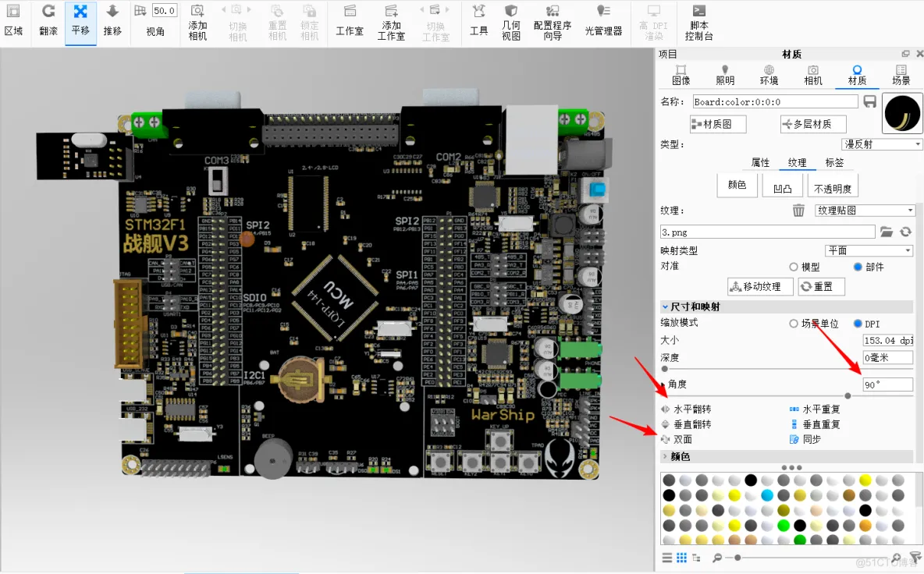Screen dimensions: 924x574
Task: Click the 多层材质 button
Action: point(812,124)
